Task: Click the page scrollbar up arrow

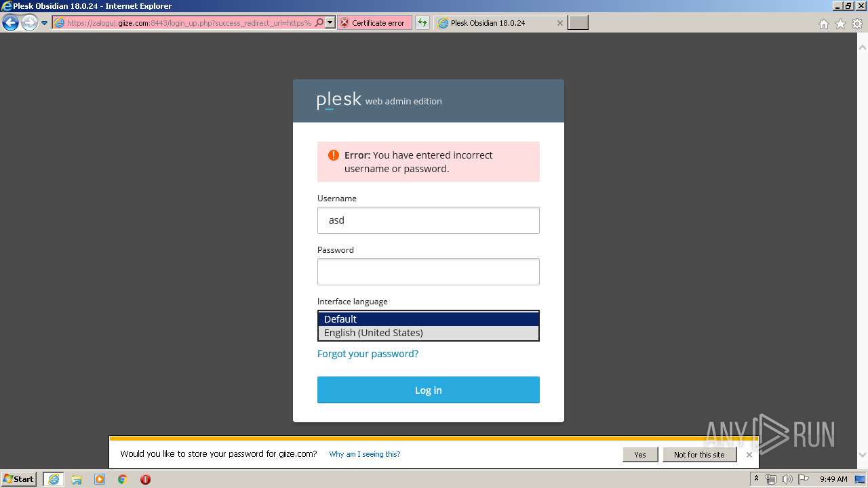Action: tap(863, 48)
